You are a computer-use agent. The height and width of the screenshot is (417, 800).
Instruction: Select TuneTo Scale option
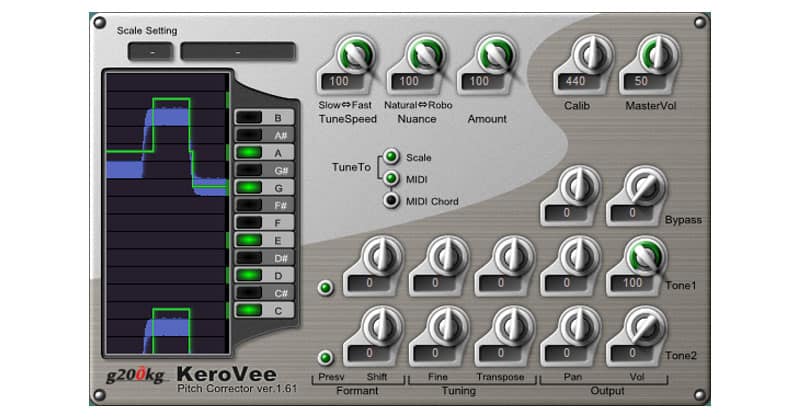pyautogui.click(x=391, y=157)
